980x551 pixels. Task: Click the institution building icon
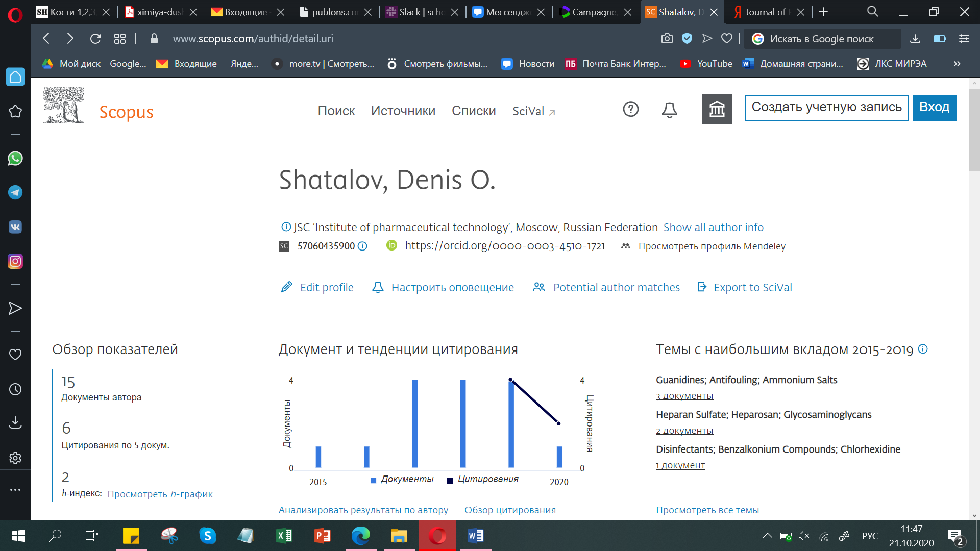point(717,109)
